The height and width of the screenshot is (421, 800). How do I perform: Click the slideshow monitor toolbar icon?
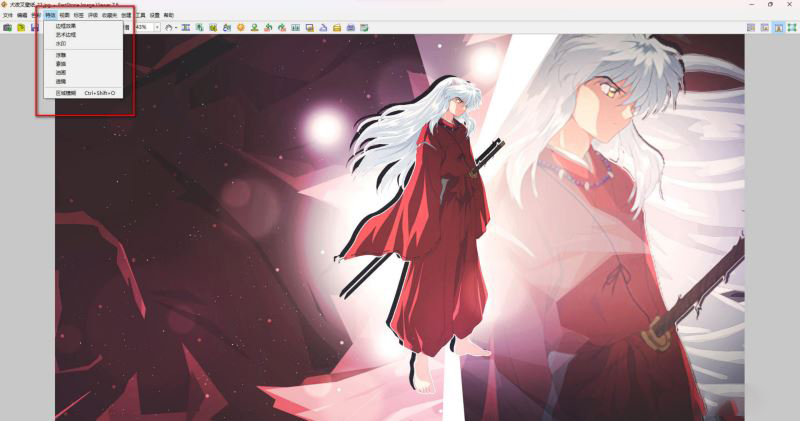click(x=309, y=28)
